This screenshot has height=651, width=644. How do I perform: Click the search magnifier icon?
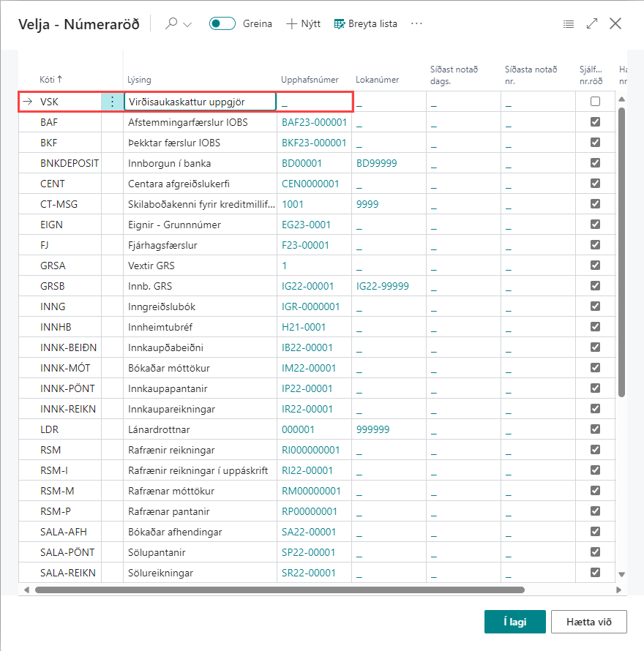tap(171, 23)
